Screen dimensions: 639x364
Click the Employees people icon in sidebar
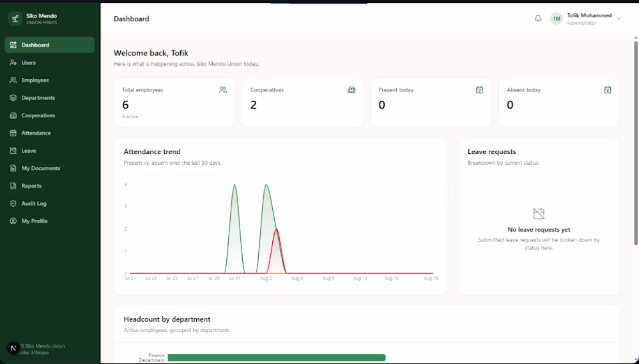13,80
